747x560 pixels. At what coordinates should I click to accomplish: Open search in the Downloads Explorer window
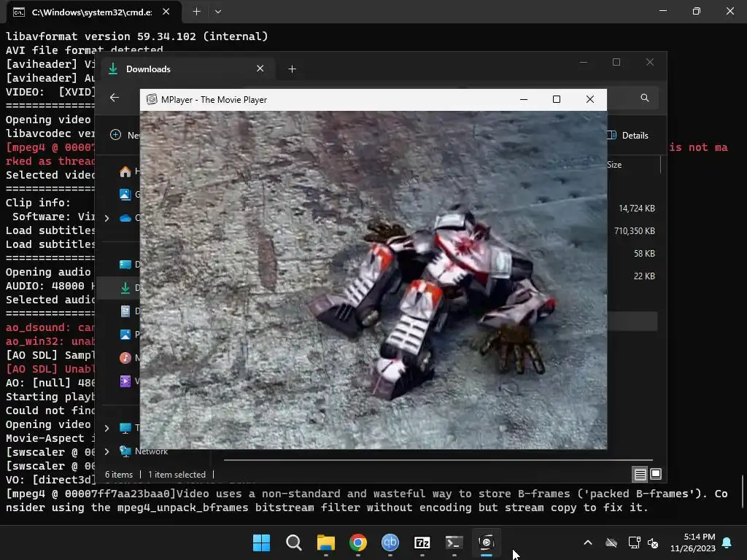click(645, 98)
